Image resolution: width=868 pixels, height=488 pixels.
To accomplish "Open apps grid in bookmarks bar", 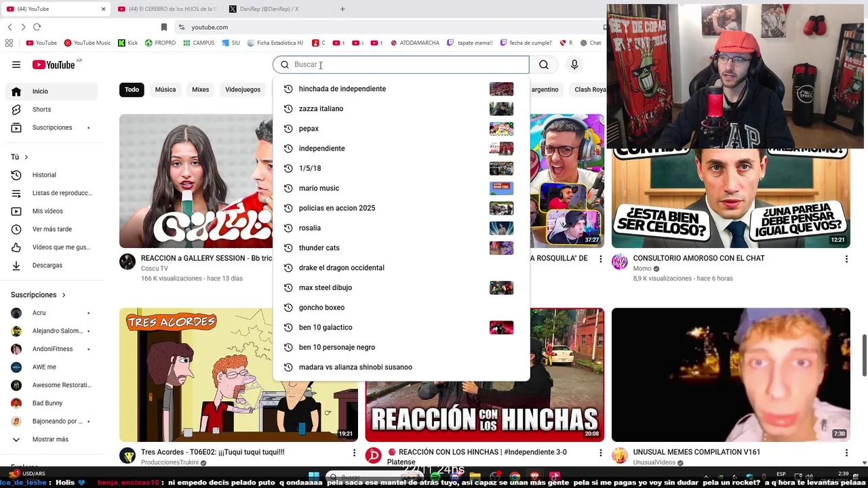I will (x=9, y=43).
